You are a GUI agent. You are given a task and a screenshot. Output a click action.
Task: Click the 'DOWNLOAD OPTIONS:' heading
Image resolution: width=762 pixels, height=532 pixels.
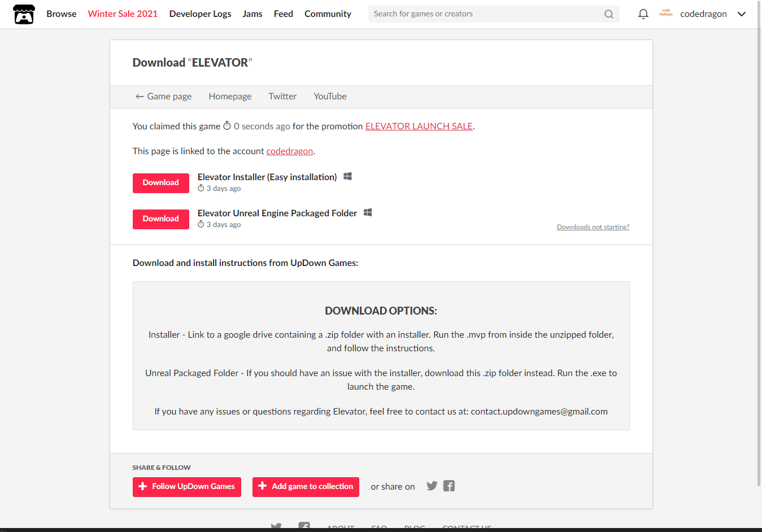(381, 311)
